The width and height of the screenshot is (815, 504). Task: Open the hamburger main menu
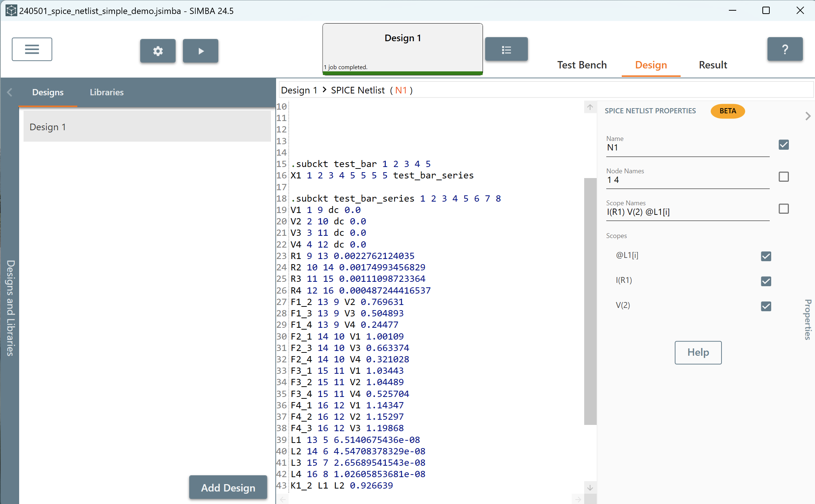pyautogui.click(x=32, y=49)
